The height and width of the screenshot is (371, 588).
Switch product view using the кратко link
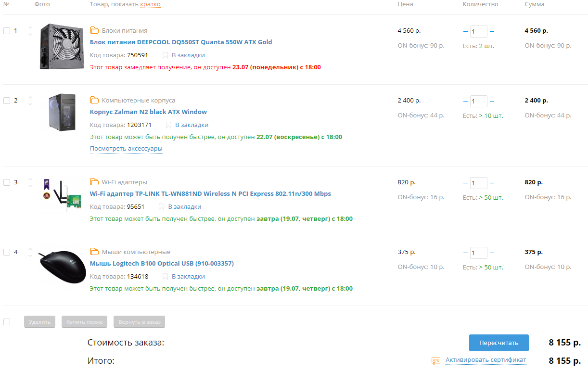pos(150,4)
